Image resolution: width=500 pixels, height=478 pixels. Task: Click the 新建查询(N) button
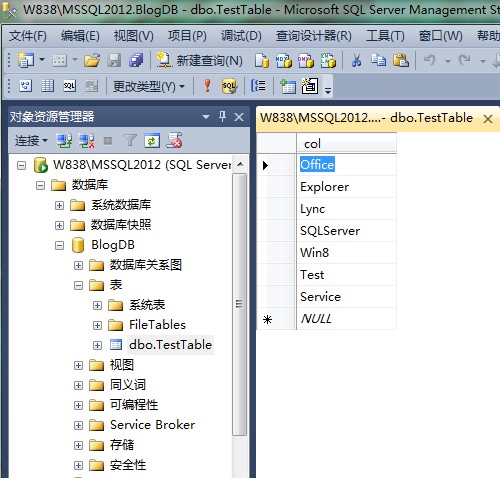(x=199, y=60)
